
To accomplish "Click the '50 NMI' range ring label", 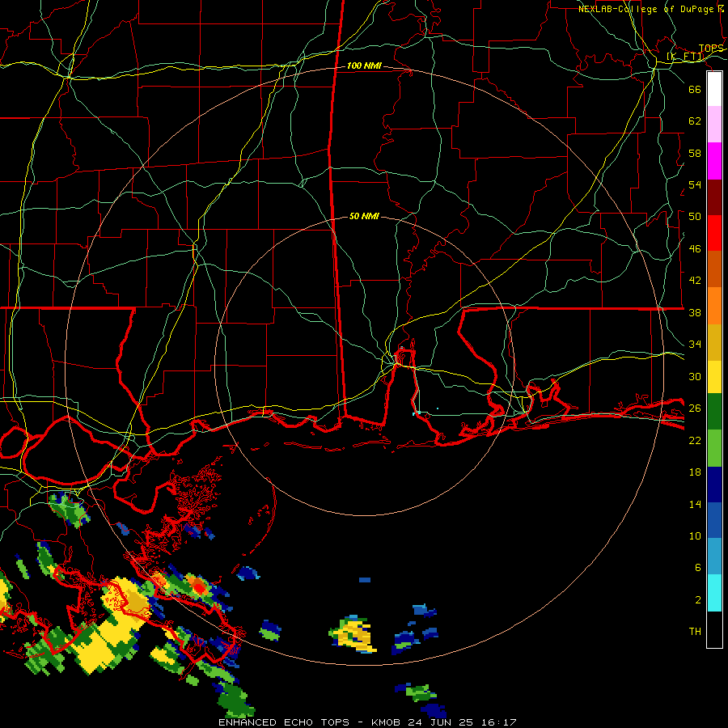I will point(364,216).
